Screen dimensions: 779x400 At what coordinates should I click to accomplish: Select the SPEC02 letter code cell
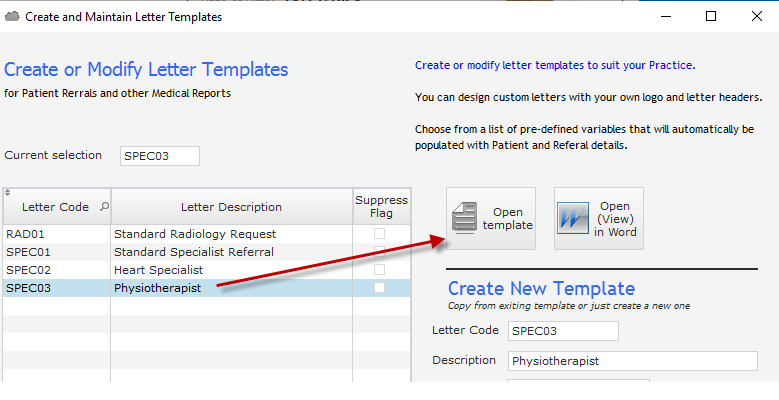[x=57, y=270]
